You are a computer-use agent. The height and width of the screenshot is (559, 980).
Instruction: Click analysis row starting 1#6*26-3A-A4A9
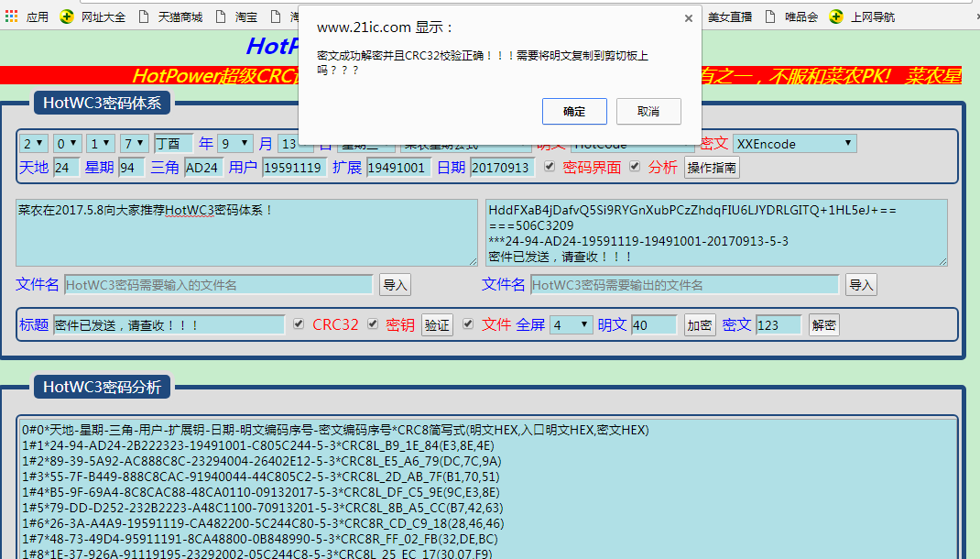263,523
